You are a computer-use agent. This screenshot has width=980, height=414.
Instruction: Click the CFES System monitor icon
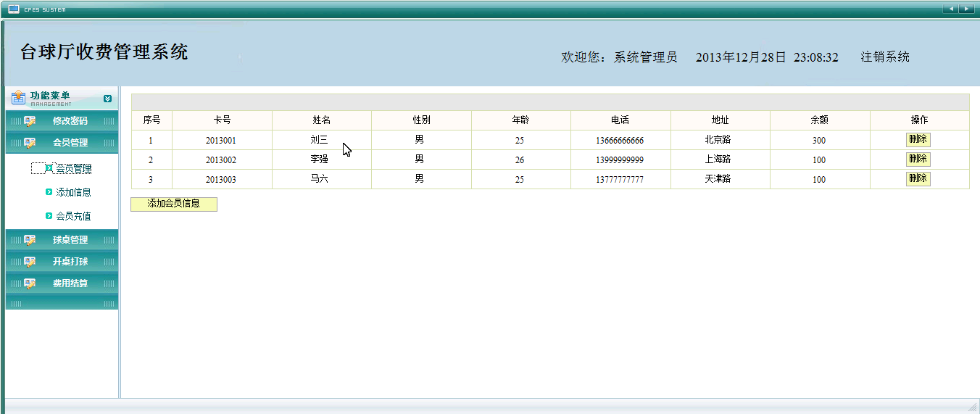pos(14,9)
